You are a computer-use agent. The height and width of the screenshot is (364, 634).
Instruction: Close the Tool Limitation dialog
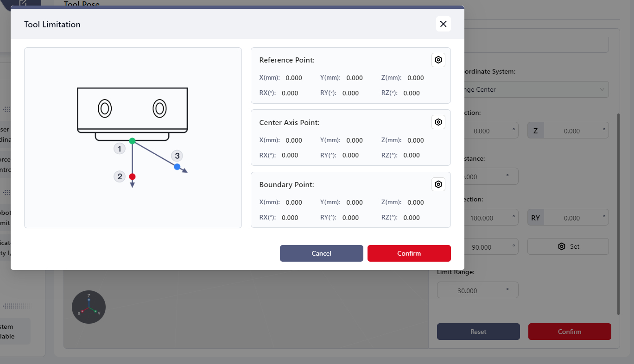[x=443, y=24]
